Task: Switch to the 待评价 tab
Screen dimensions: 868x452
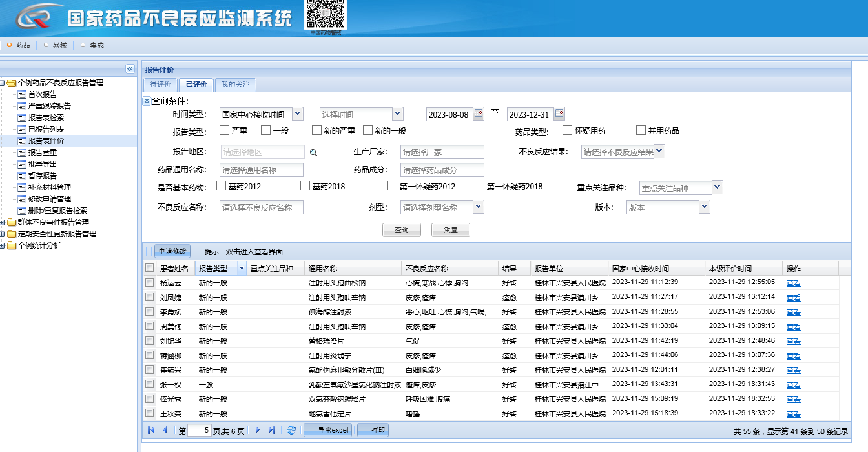Action: tap(160, 85)
